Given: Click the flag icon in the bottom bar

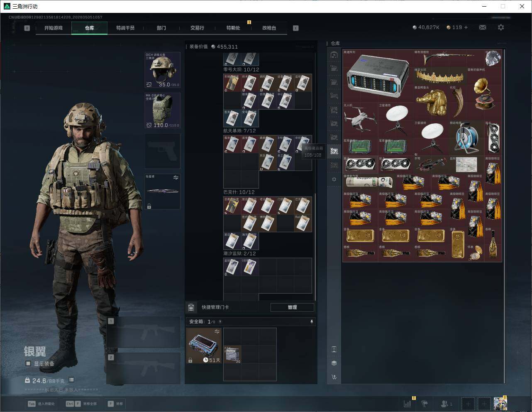Looking at the screenshot, I should [x=425, y=403].
